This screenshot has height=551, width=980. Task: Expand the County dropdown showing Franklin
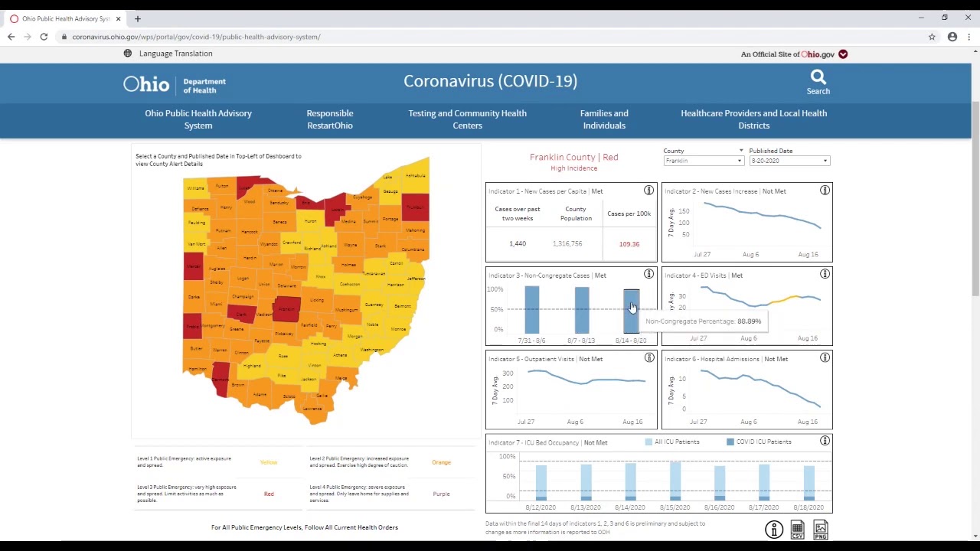tap(704, 161)
